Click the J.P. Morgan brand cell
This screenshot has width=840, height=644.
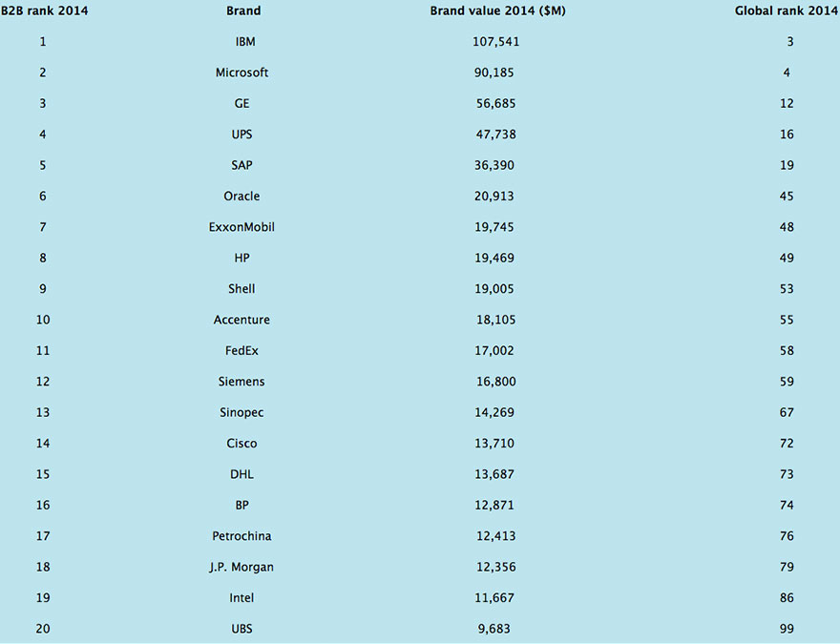(241, 567)
